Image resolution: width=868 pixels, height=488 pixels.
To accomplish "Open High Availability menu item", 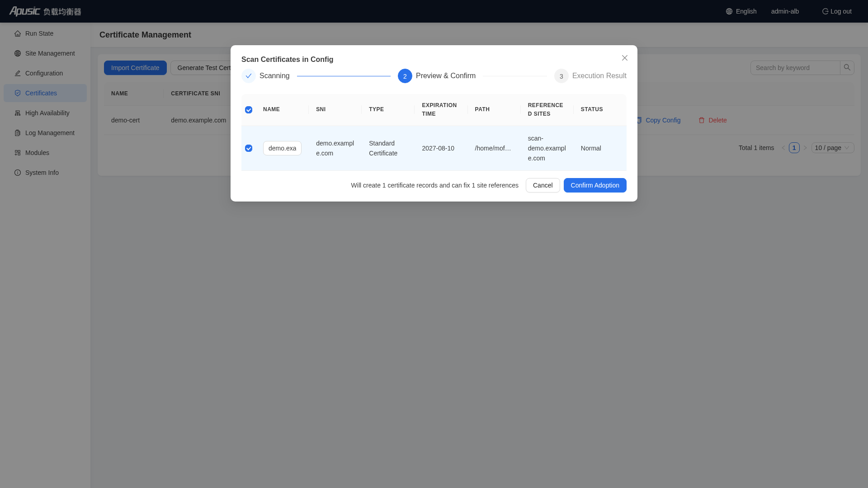I will (45, 113).
